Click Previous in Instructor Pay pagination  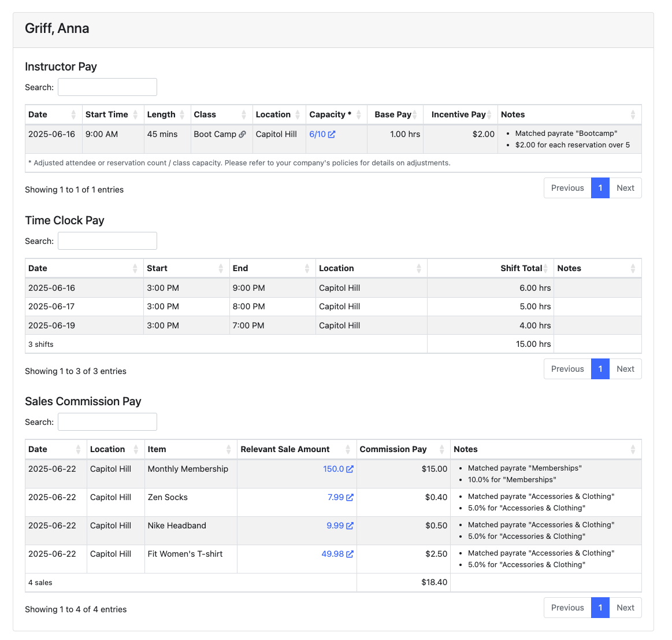pos(567,188)
